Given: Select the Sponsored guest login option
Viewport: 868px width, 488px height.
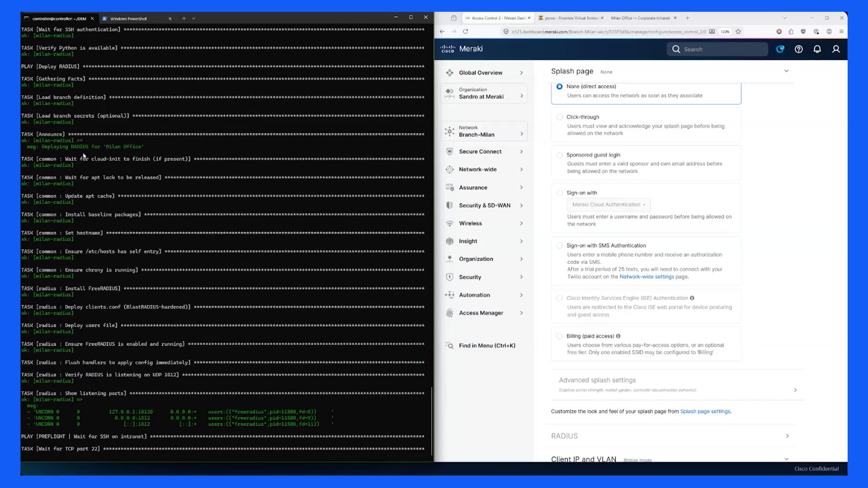Looking at the screenshot, I should point(560,155).
